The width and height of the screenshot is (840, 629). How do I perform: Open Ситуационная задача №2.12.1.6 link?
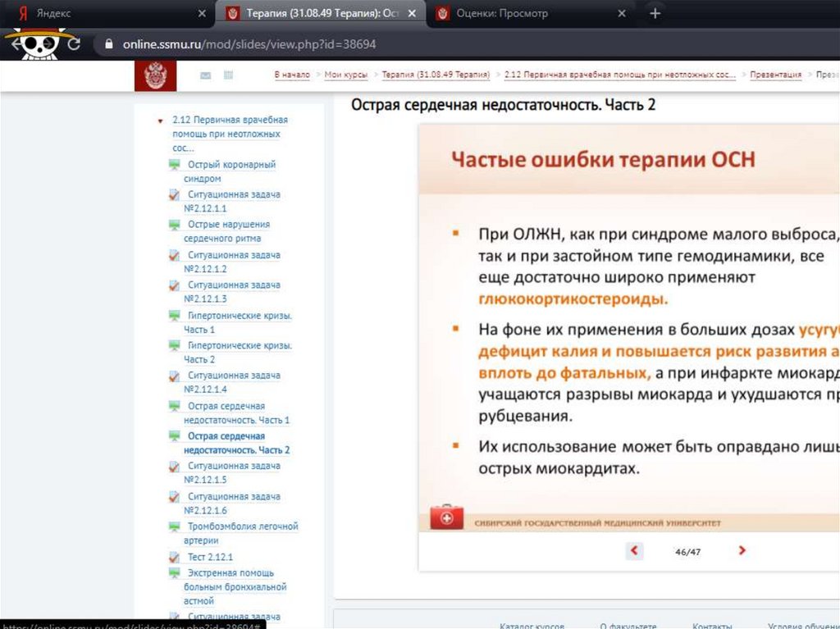[232, 504]
